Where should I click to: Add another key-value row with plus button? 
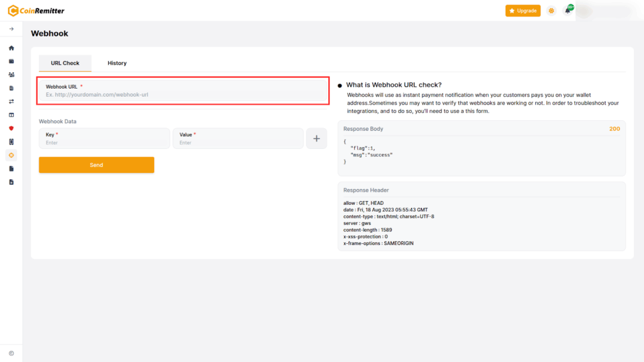[x=316, y=139]
